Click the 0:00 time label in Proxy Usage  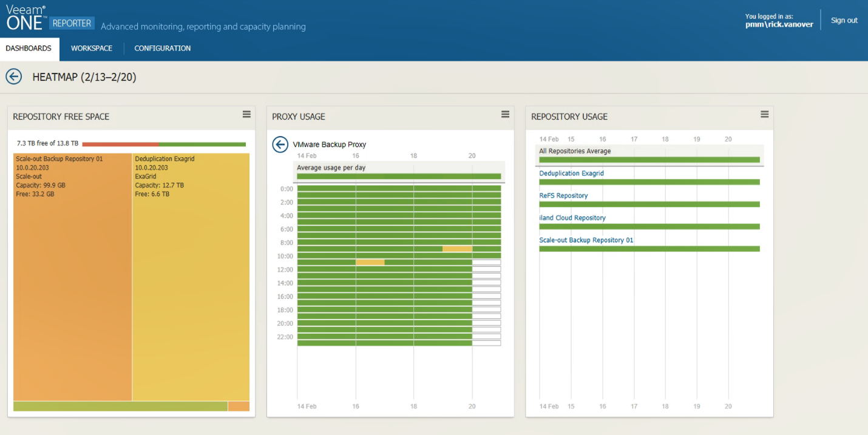[x=287, y=189]
